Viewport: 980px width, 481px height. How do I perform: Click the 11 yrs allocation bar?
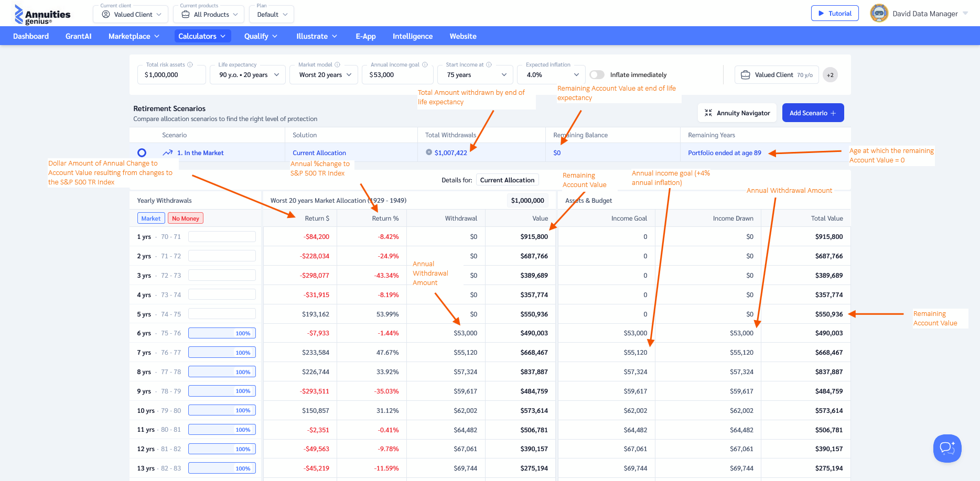coord(222,430)
